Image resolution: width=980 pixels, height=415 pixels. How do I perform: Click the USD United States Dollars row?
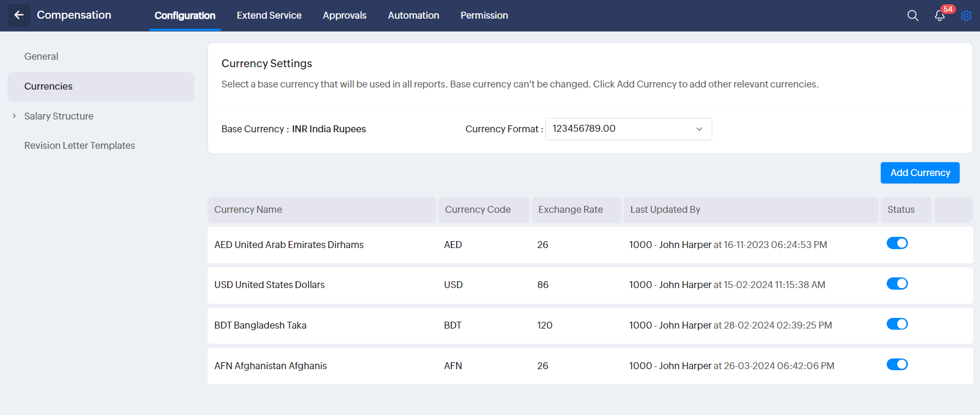pyautogui.click(x=269, y=285)
